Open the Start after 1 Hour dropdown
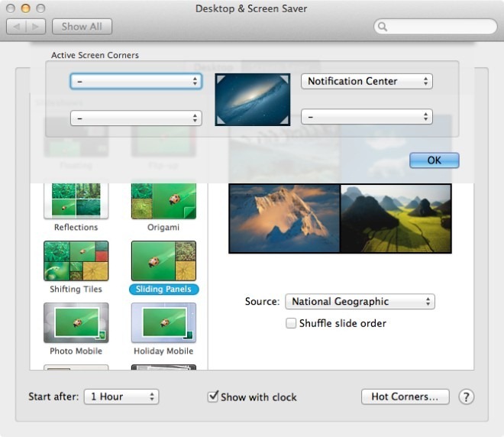 (121, 397)
